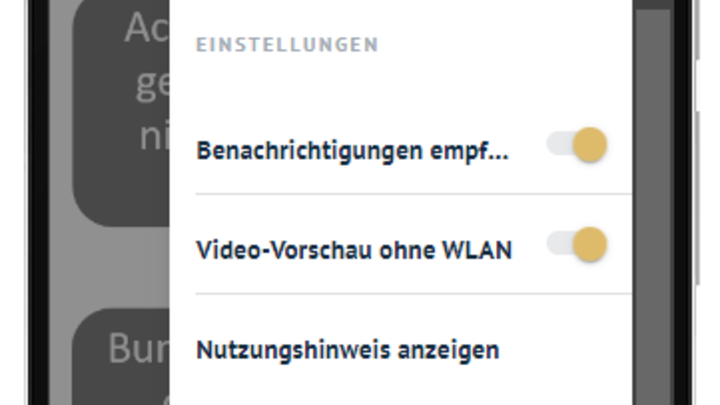Screen dimensions: 720x405
Task: Click the dark scrollbar strip beside the settings panel
Action: click(x=652, y=207)
